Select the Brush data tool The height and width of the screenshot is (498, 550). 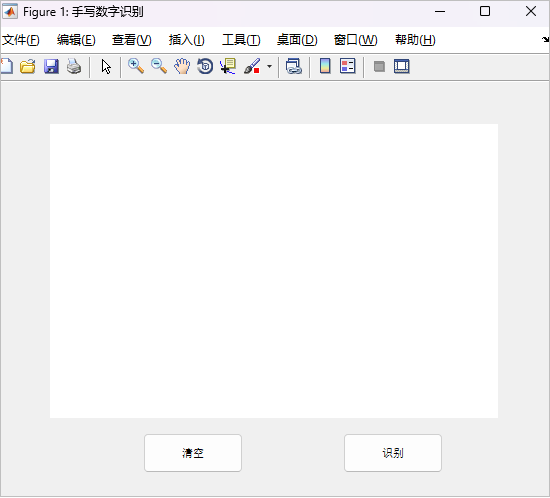coord(252,66)
